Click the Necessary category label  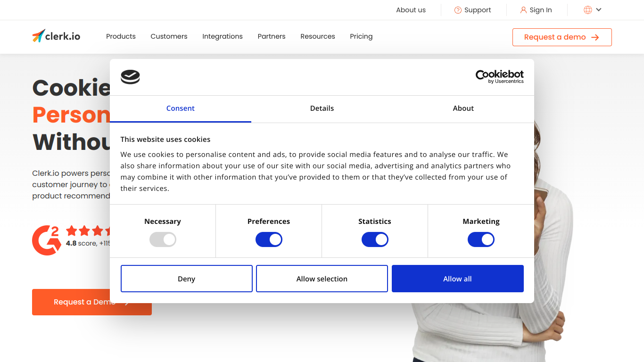coord(163,222)
